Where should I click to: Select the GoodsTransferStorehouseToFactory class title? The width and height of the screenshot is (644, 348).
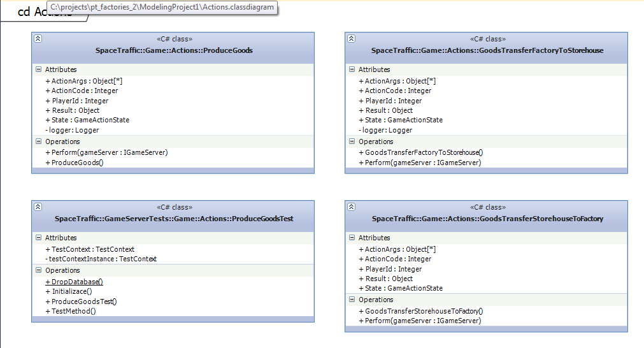tap(487, 219)
